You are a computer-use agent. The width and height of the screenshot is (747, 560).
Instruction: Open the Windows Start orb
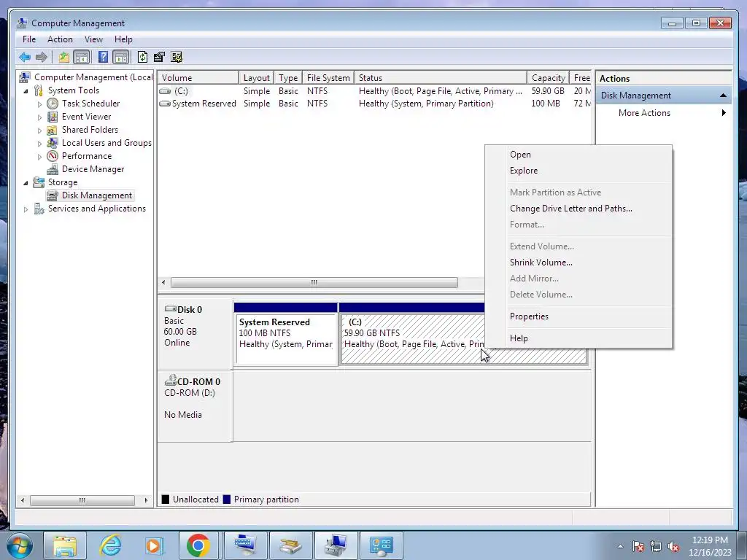20,545
